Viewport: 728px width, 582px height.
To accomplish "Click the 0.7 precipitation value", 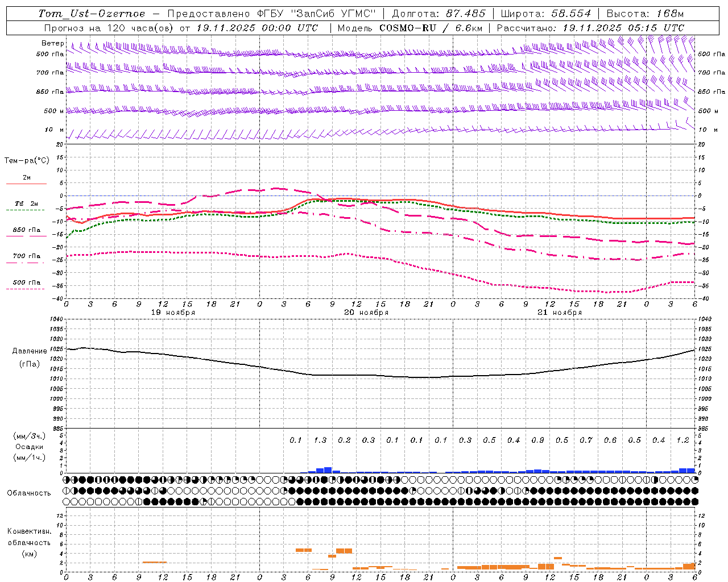I will click(586, 440).
